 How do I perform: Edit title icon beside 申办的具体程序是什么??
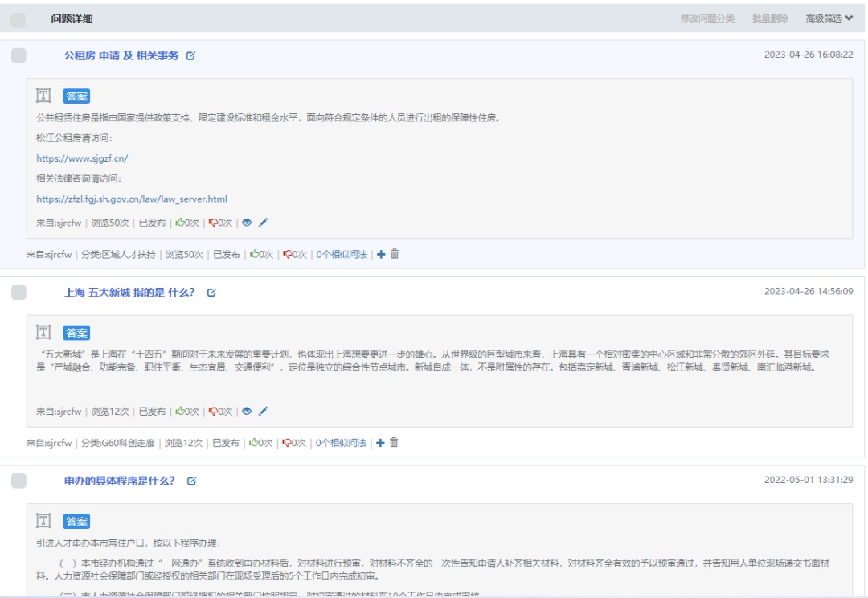[x=191, y=481]
